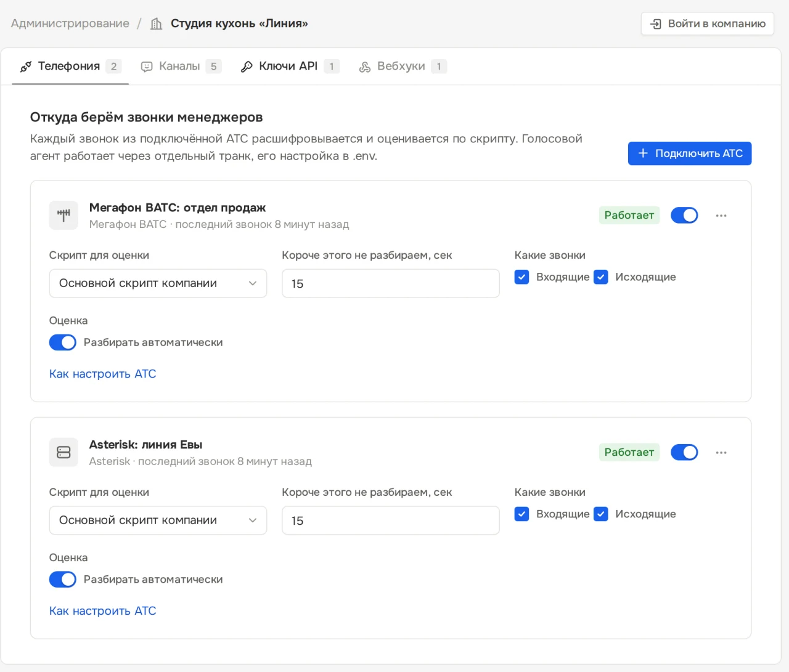The width and height of the screenshot is (789, 672).
Task: Click the Каналы chat bubble icon
Action: coord(147,67)
